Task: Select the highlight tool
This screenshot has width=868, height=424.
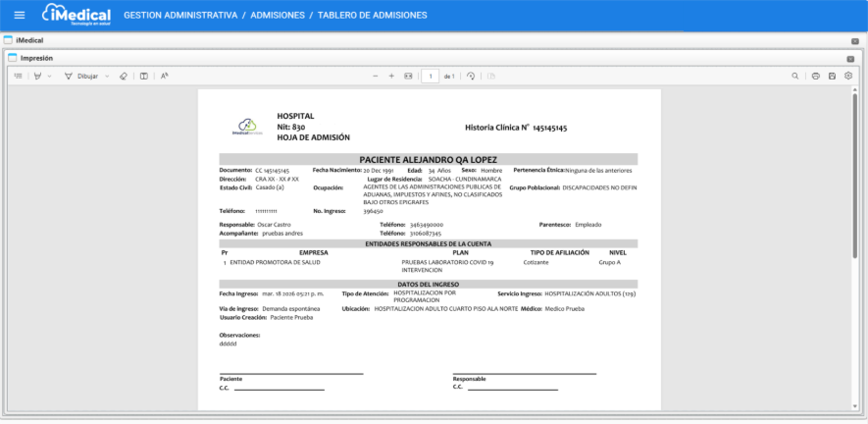Action: click(x=37, y=76)
